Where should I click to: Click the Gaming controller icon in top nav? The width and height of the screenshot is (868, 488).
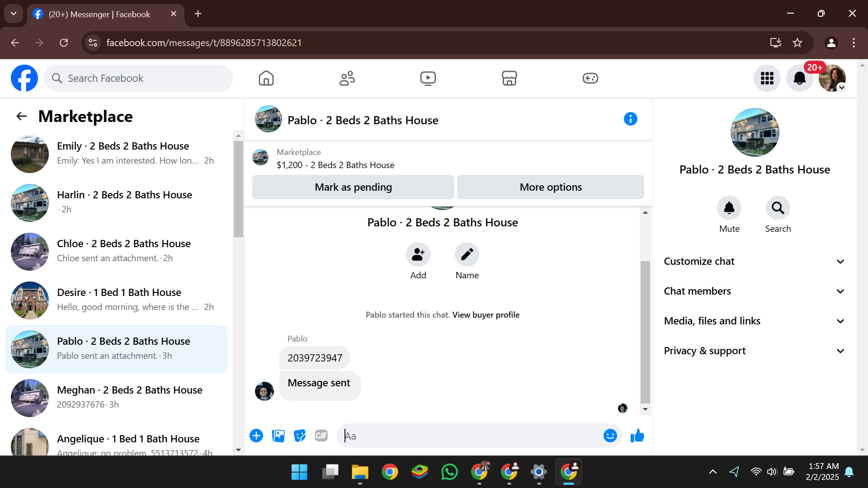[x=590, y=78]
